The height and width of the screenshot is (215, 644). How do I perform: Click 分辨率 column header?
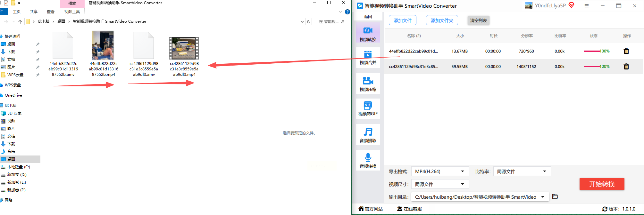[527, 36]
